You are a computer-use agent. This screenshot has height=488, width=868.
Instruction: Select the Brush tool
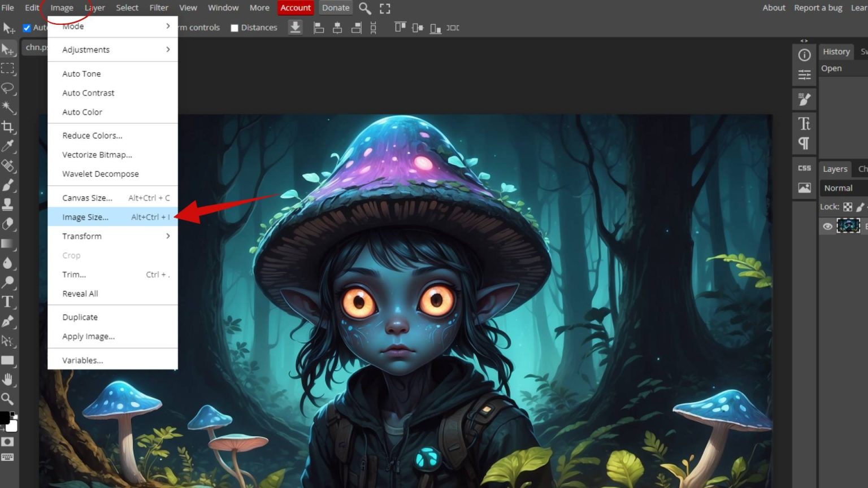[8, 185]
